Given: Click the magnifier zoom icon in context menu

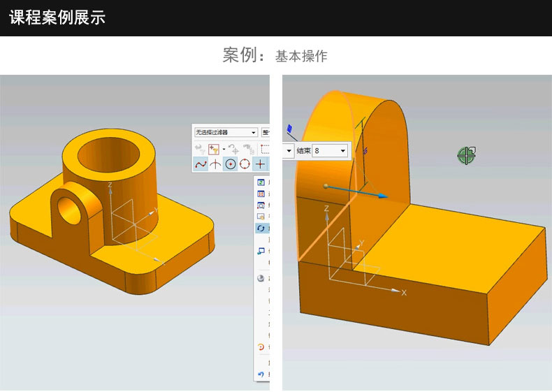Looking at the screenshot, I should 261,205.
